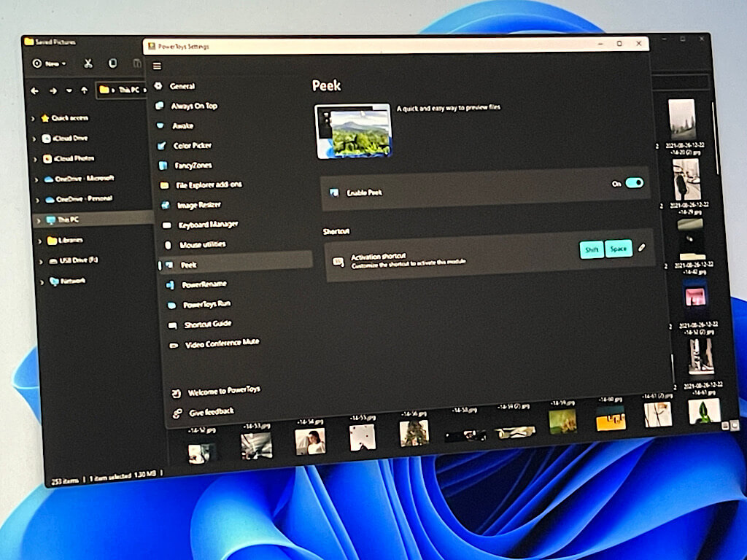The height and width of the screenshot is (560, 747).
Task: Open the PowerToys hamburger navigation menu
Action: click(158, 66)
